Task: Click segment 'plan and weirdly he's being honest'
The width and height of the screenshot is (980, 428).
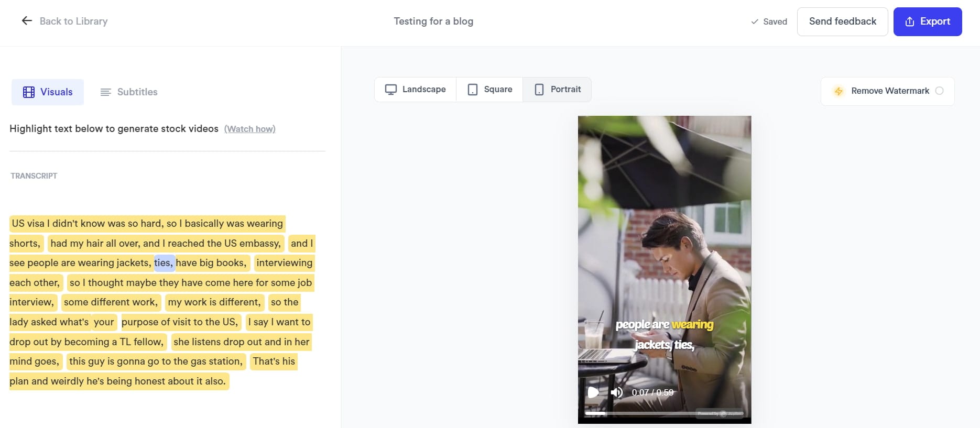Action: tap(119, 381)
